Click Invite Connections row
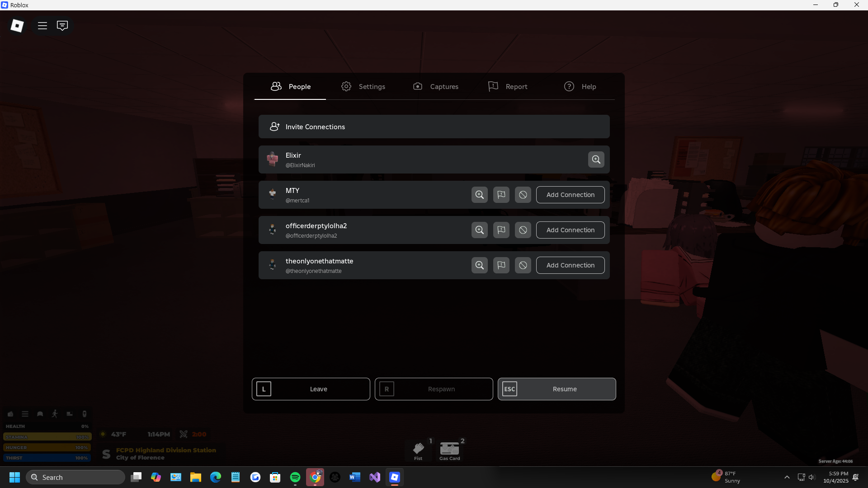This screenshot has width=868, height=488. 434,127
